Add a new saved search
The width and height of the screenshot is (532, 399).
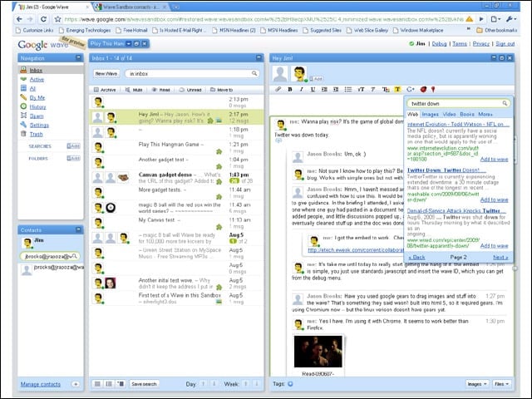pos(73,146)
